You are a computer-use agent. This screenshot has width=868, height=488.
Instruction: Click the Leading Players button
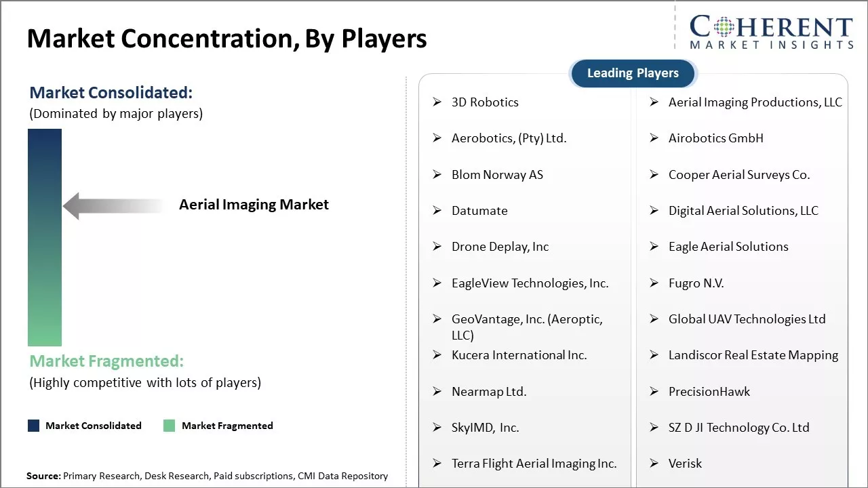click(633, 73)
